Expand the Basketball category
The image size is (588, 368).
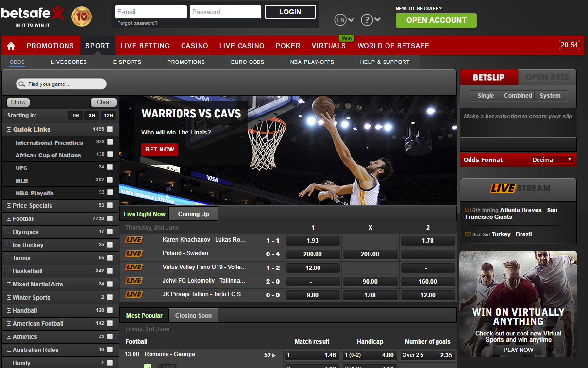click(9, 271)
